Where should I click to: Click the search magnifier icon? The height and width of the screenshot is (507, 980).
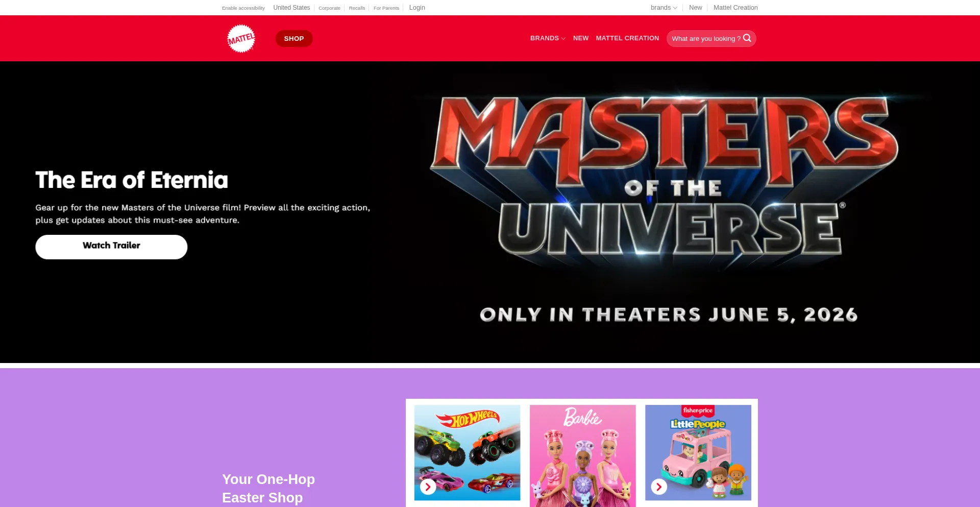(747, 38)
